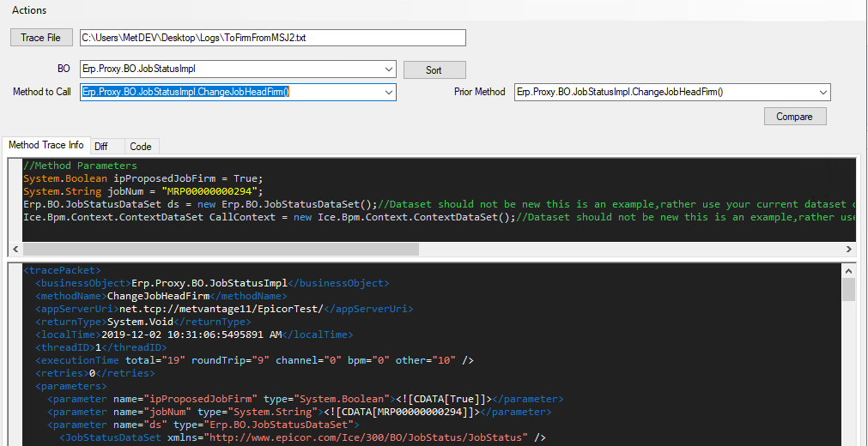Click 'ipProposedJobFirm = True' code line
Screen dimensions: 868x446
tap(143, 178)
